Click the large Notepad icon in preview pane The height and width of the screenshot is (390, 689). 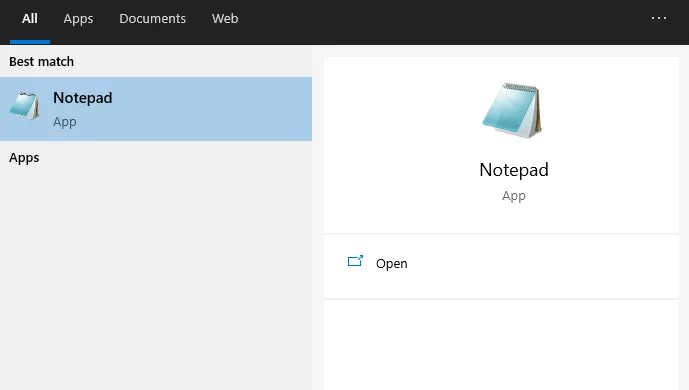click(x=512, y=110)
